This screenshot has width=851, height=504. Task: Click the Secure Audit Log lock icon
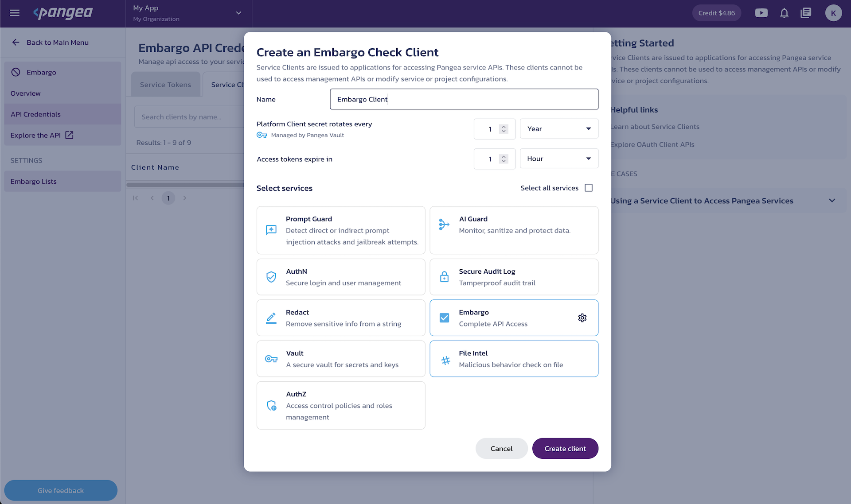pyautogui.click(x=444, y=277)
